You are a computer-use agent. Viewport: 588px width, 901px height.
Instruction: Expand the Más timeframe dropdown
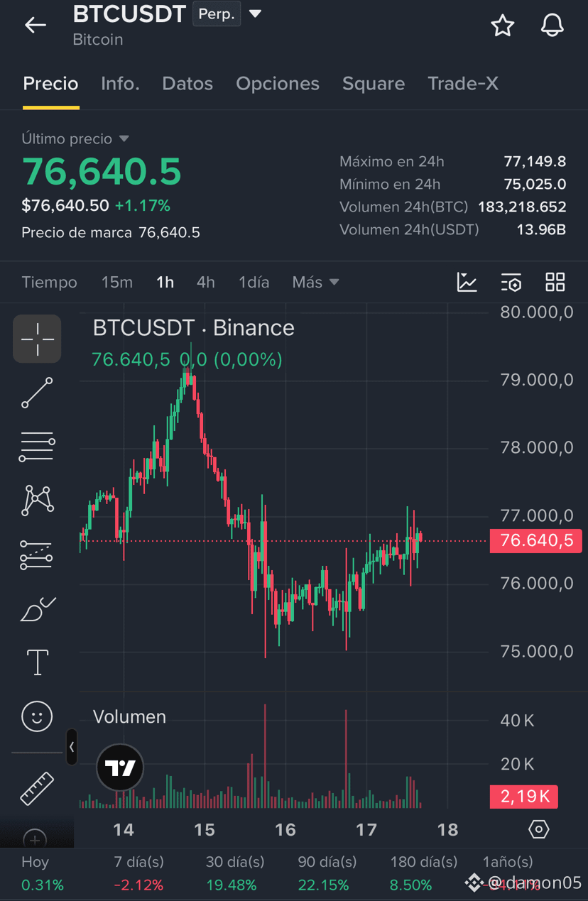[x=315, y=282]
